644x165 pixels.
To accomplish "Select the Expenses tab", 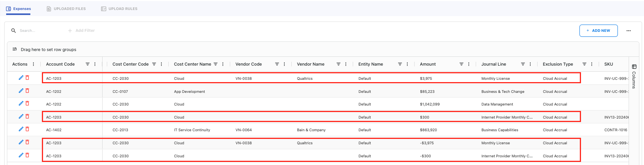I will coord(18,8).
